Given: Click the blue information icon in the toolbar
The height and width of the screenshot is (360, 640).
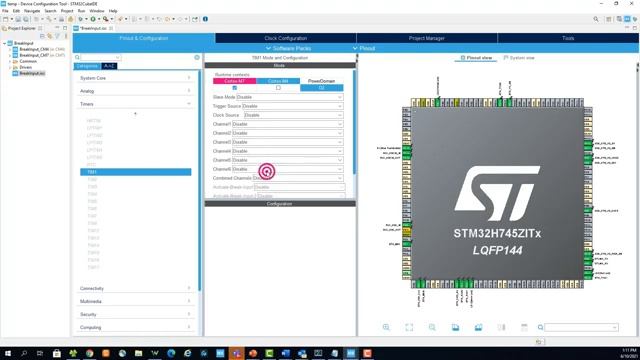Looking at the screenshot, I should point(205,19).
